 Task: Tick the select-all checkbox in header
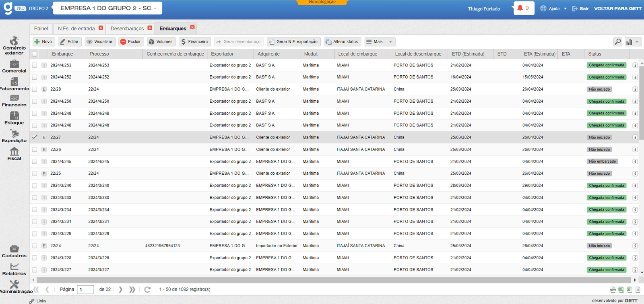point(35,54)
